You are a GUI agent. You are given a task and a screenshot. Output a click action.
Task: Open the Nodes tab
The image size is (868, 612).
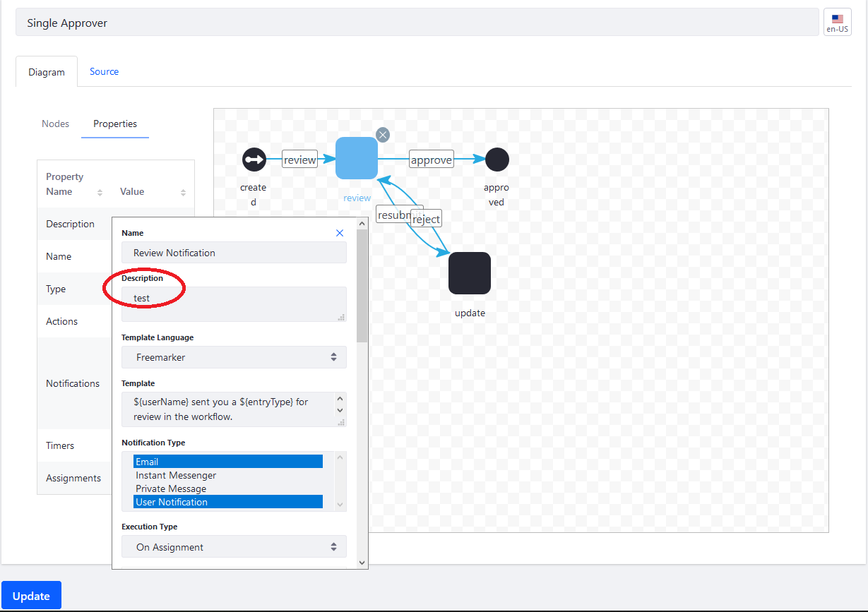point(56,124)
